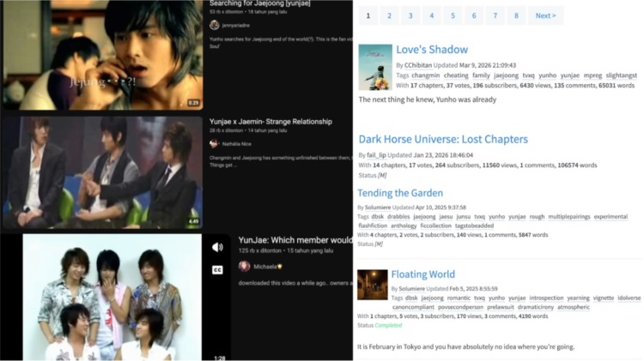Click the drabbles tag on Tending the Garden
644x361 pixels.
click(x=398, y=217)
